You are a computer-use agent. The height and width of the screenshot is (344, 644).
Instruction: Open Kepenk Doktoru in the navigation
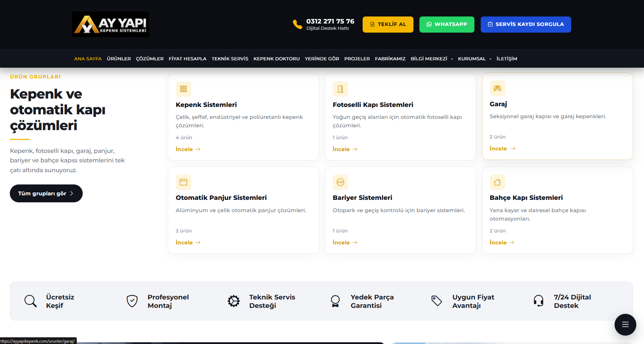276,59
